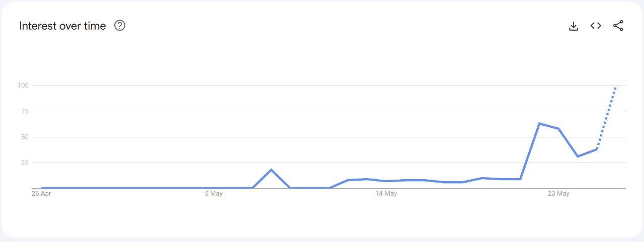The width and height of the screenshot is (644, 242).
Task: Click the dip between the late May peaks
Action: tap(578, 156)
